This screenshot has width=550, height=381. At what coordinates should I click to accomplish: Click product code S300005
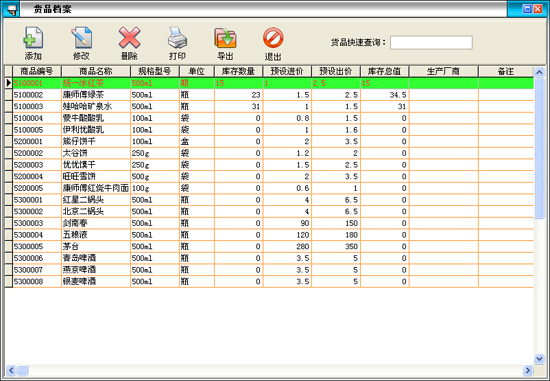[28, 246]
